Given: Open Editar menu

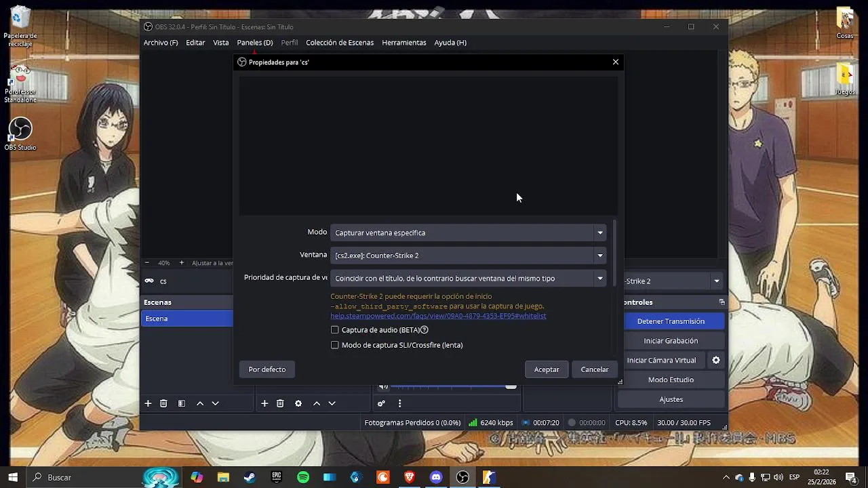Looking at the screenshot, I should click(x=195, y=43).
